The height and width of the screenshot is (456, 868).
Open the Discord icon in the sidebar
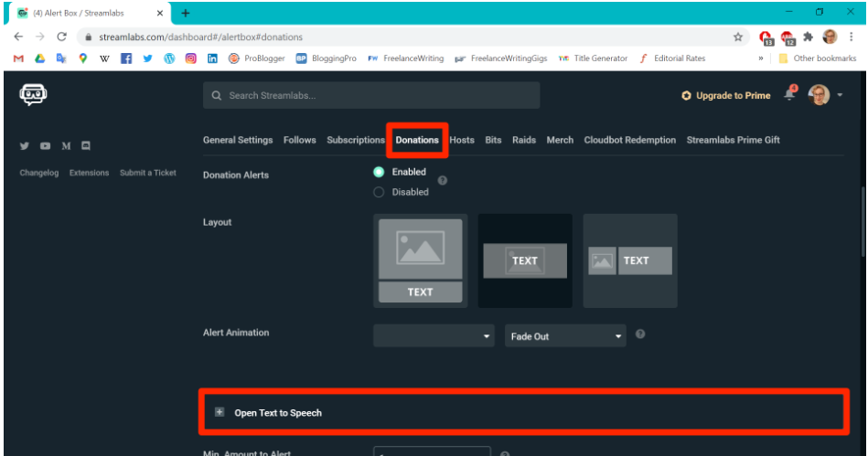click(86, 146)
